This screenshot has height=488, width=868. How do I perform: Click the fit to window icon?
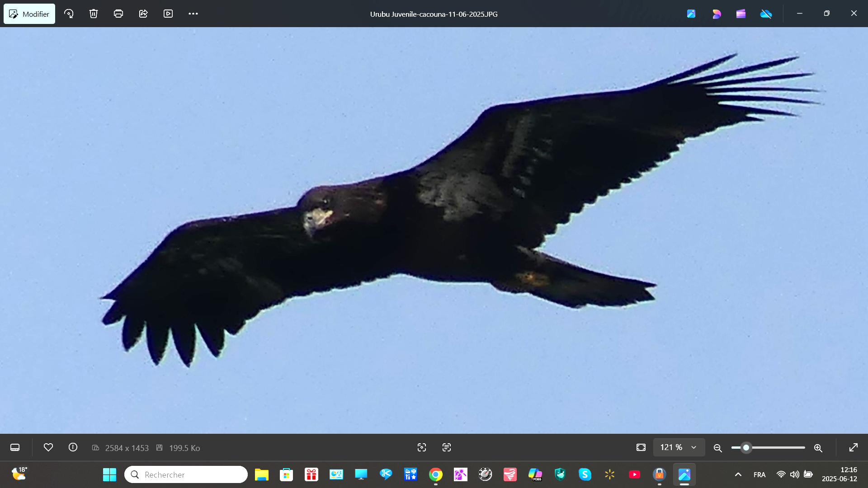pyautogui.click(x=641, y=447)
